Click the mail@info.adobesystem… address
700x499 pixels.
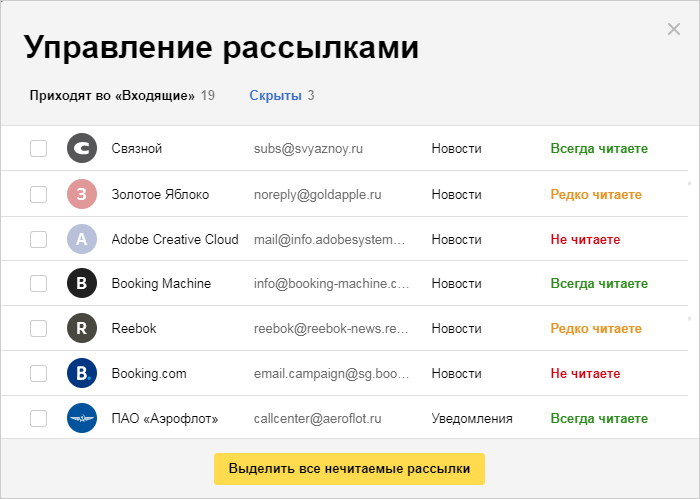(329, 239)
